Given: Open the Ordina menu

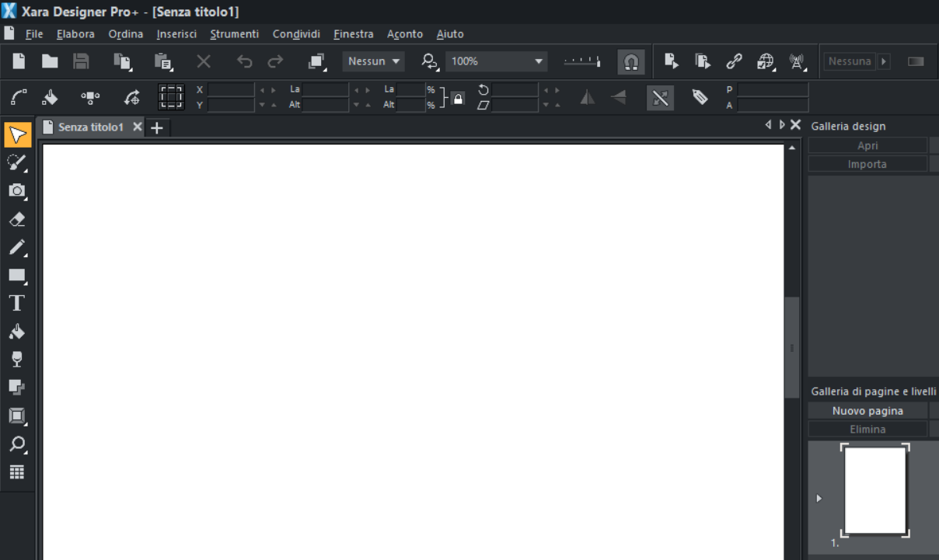Looking at the screenshot, I should [x=125, y=34].
